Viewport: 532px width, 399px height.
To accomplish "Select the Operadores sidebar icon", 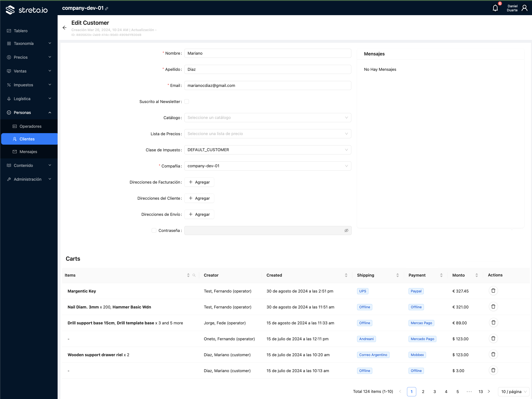I will click(x=15, y=126).
